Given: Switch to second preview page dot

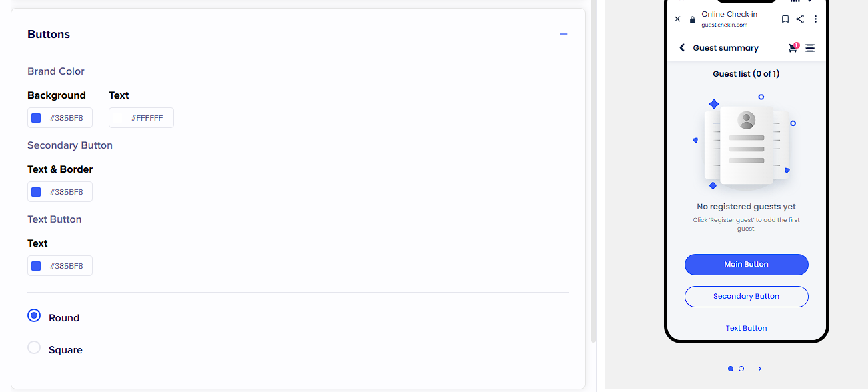Looking at the screenshot, I should [741, 369].
